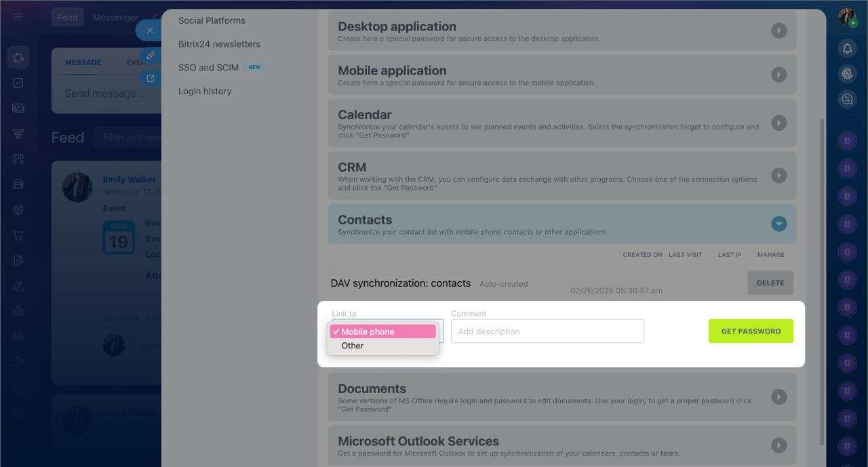The width and height of the screenshot is (868, 467).
Task: Expand the Desktop application section
Action: 778,31
